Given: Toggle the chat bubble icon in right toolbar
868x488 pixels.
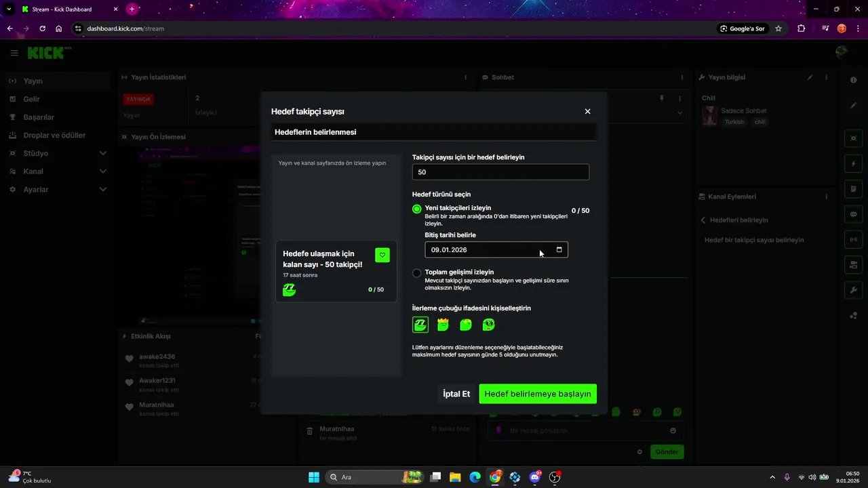Looking at the screenshot, I should click(853, 214).
